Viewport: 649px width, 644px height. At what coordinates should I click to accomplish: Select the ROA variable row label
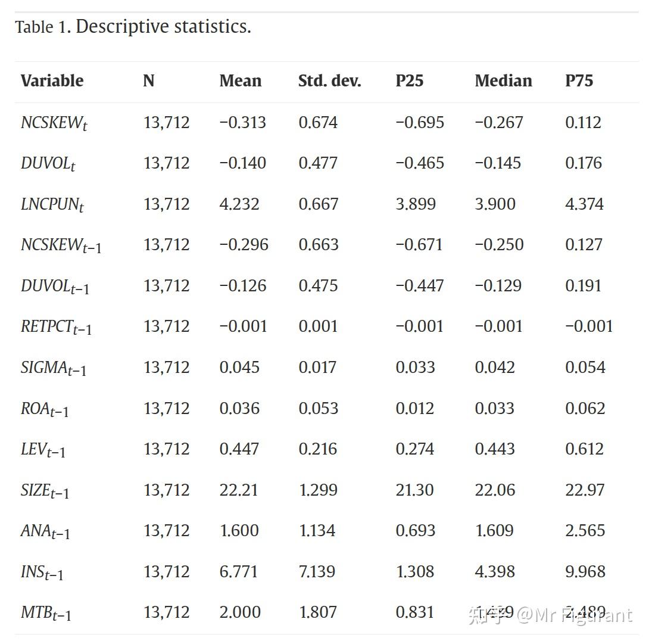[x=45, y=409]
